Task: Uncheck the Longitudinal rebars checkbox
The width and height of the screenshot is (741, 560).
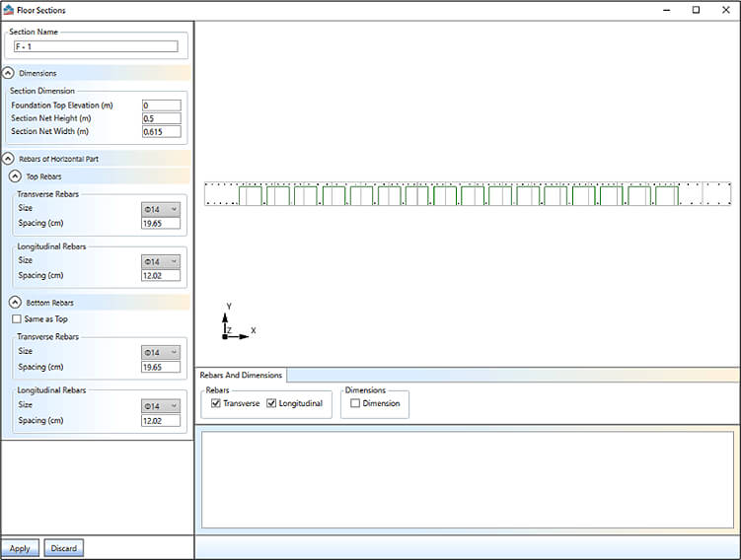Action: pyautogui.click(x=272, y=403)
